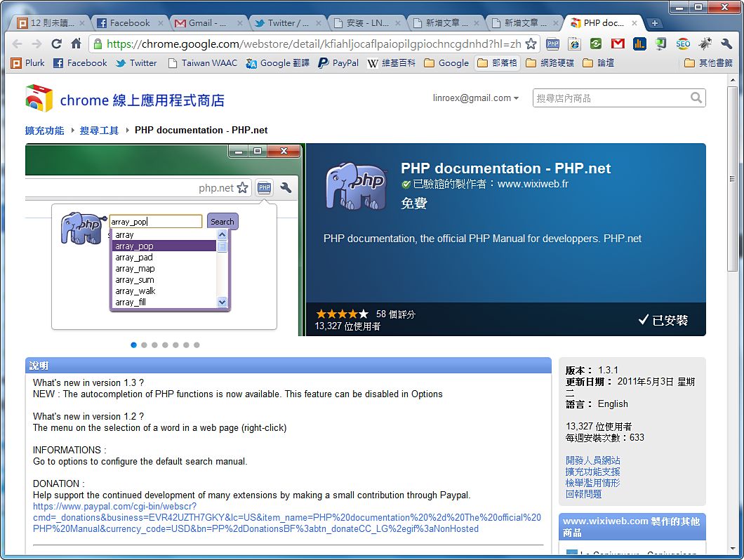This screenshot has height=560, width=744.
Task: Click the star rating showing 58 個評分
Action: pyautogui.click(x=342, y=314)
